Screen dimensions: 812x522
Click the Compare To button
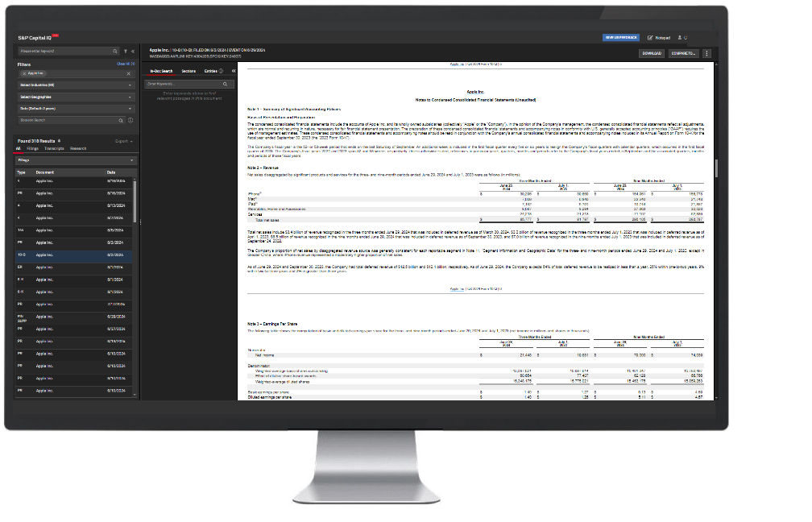(x=684, y=53)
